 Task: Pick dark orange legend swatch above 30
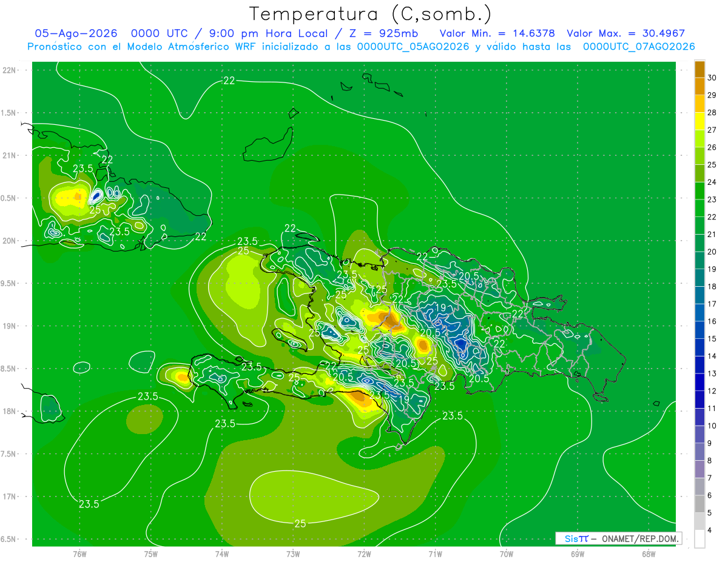(x=699, y=69)
